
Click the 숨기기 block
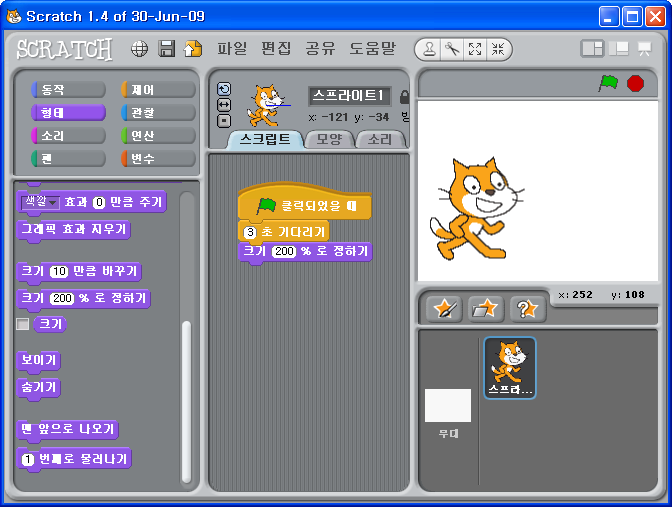point(39,388)
